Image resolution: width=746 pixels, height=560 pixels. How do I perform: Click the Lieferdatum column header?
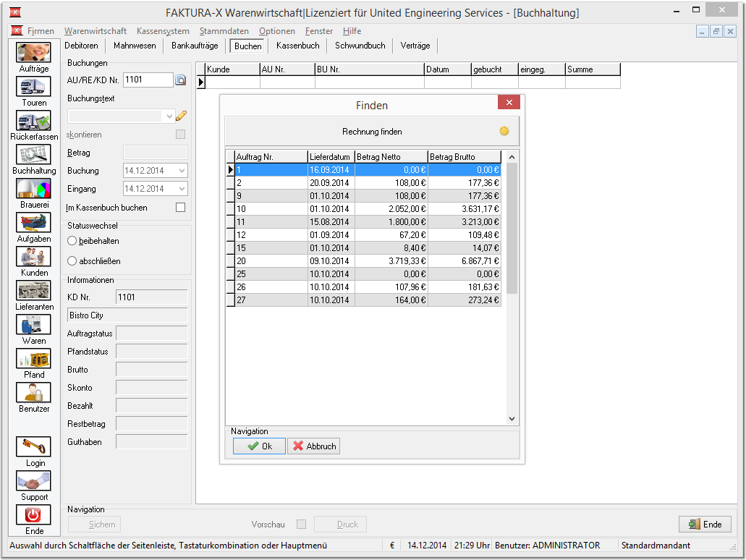331,156
